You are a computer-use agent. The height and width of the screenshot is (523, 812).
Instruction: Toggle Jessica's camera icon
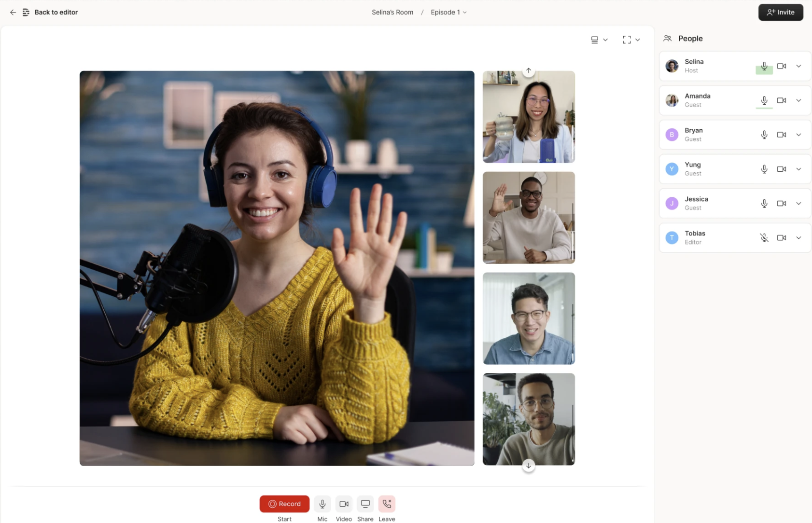(781, 203)
